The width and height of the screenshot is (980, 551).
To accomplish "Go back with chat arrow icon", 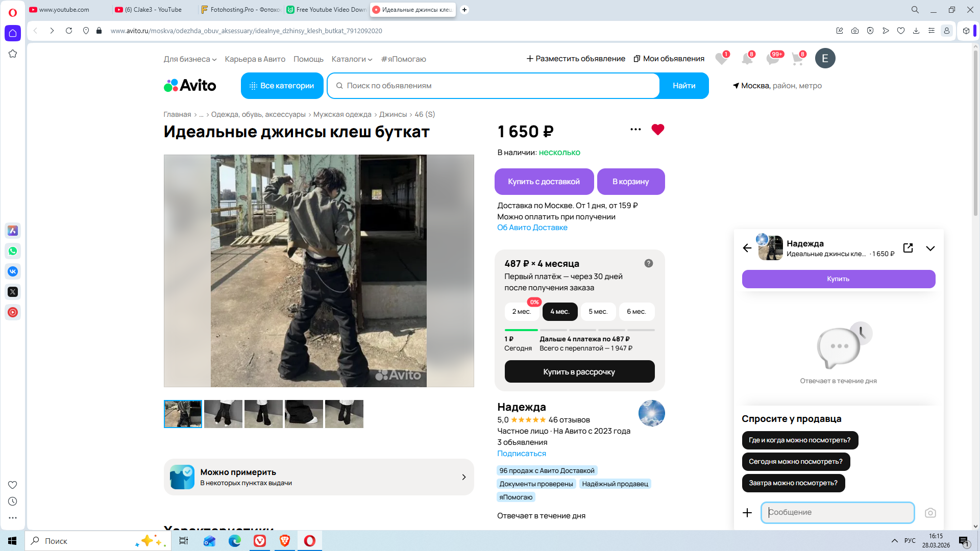I will pyautogui.click(x=747, y=248).
